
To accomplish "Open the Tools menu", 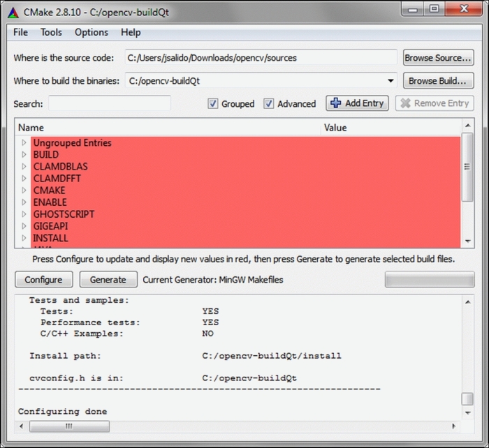I will coord(51,32).
